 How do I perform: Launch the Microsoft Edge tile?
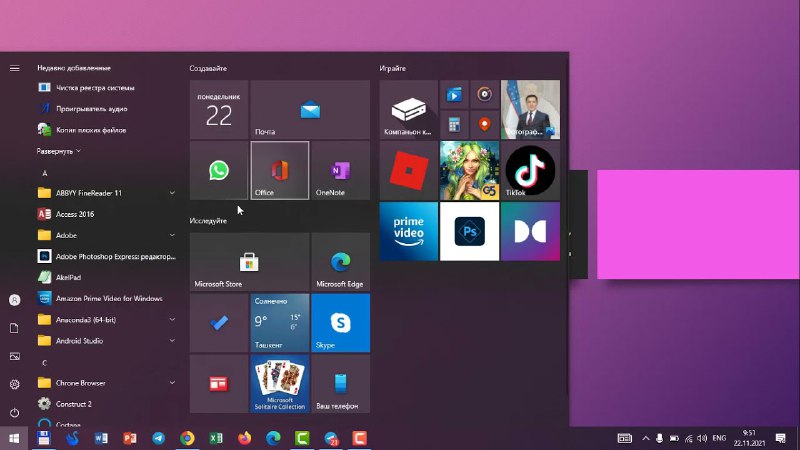coord(340,262)
